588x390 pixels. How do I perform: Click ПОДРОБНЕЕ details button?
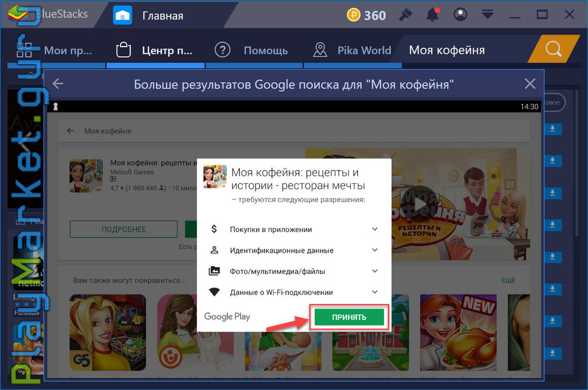(123, 229)
